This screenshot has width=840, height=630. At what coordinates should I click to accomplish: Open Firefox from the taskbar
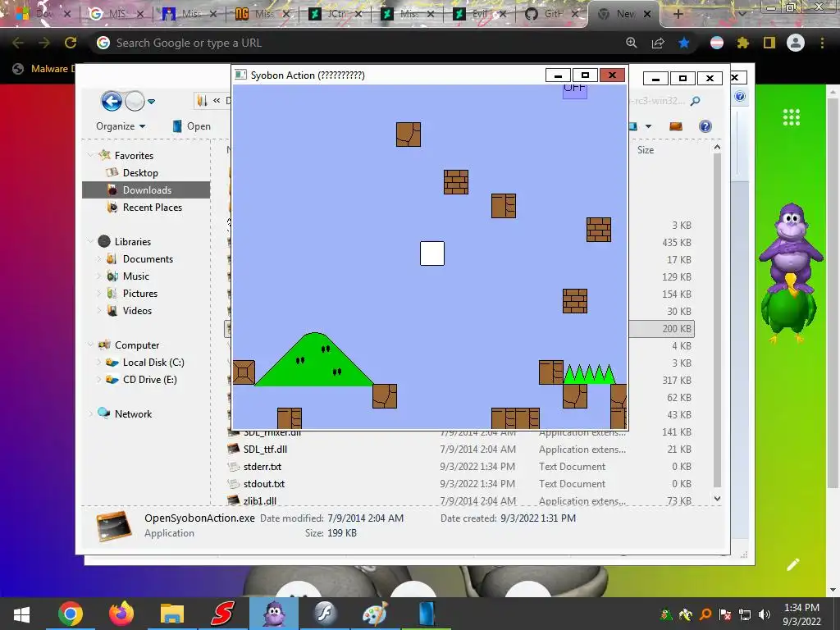pyautogui.click(x=121, y=614)
